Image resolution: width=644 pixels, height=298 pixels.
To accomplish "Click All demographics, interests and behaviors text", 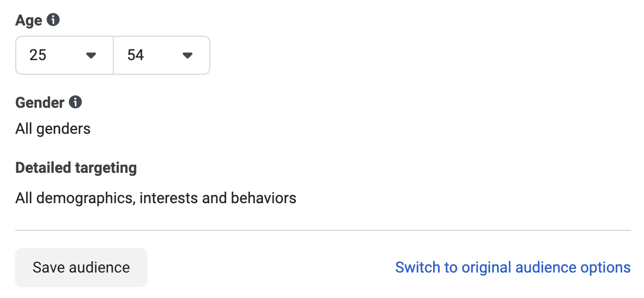I will (x=156, y=198).
